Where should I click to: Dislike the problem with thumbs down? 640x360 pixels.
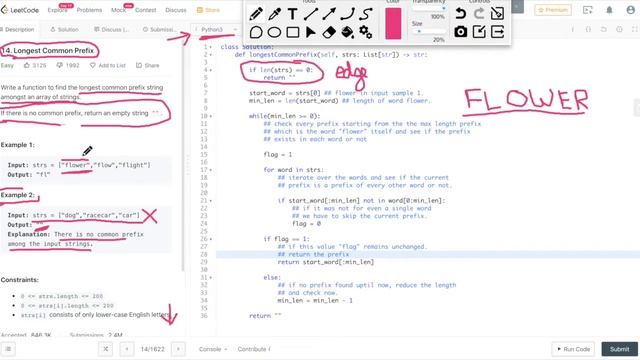tap(68, 65)
